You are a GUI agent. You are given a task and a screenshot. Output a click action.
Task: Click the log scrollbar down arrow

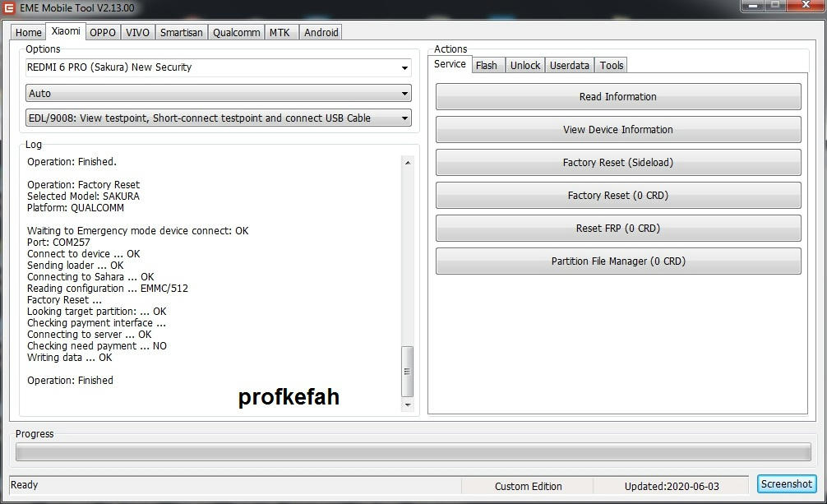coord(407,405)
